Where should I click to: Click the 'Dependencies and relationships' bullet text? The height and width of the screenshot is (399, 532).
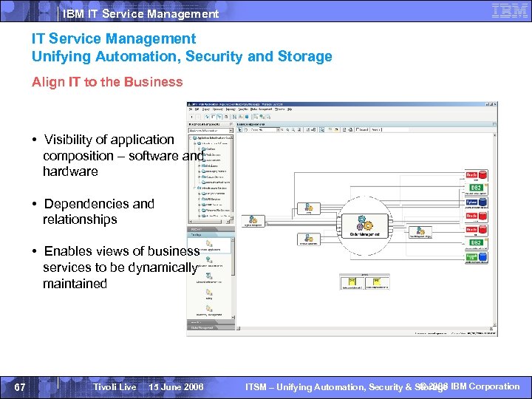coord(99,212)
